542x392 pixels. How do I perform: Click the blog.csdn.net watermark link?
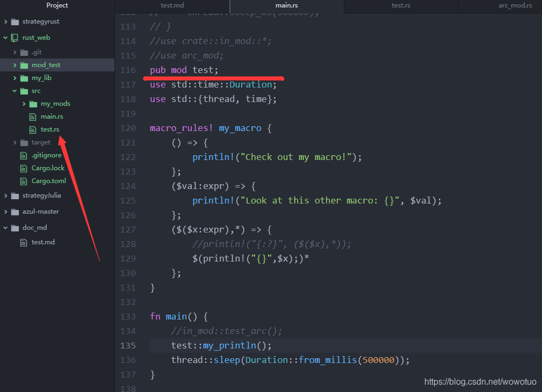480,381
